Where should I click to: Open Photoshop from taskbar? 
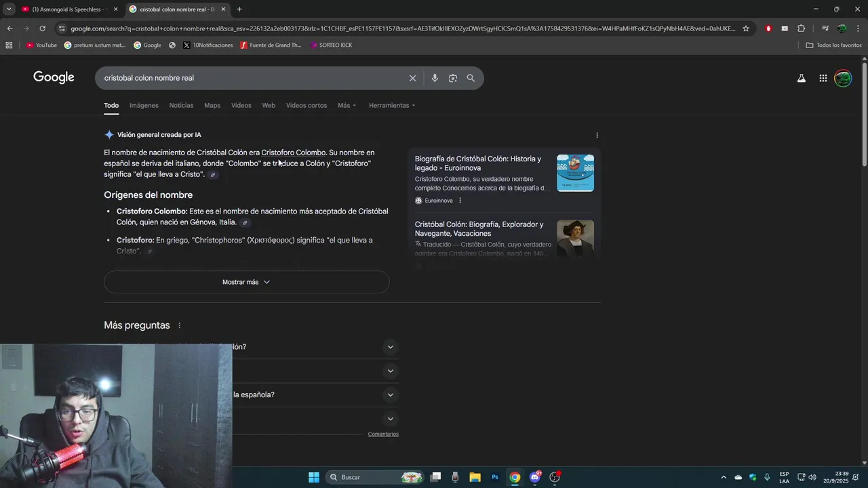tap(495, 477)
